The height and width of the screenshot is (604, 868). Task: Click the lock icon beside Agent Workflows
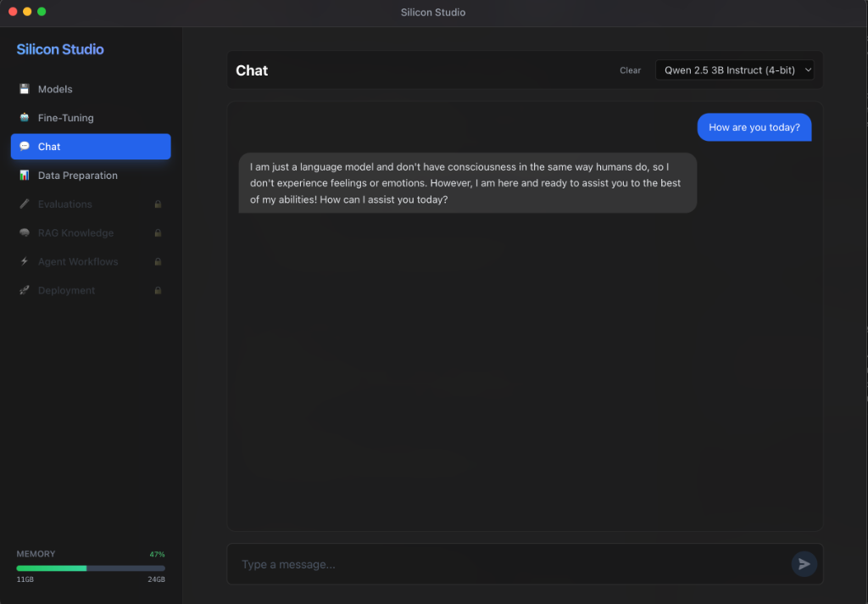[158, 261]
